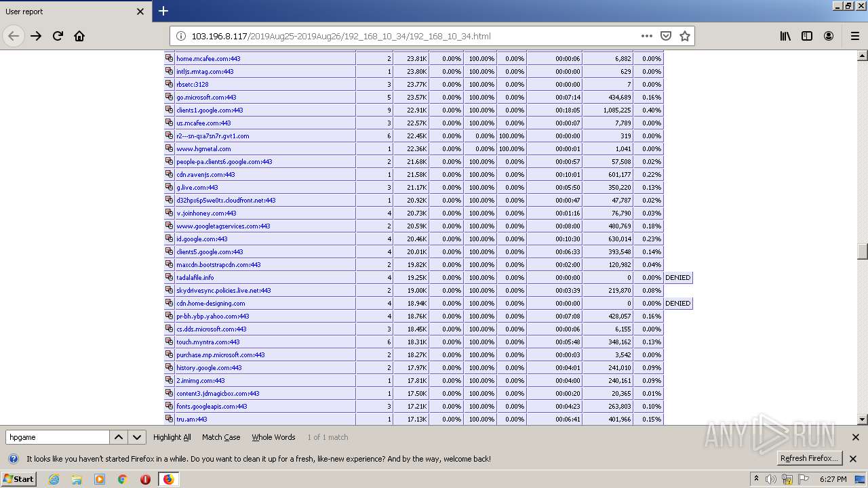The image size is (868, 488).
Task: Open purchase.mp.microsoft.com:443 link
Action: [x=220, y=355]
